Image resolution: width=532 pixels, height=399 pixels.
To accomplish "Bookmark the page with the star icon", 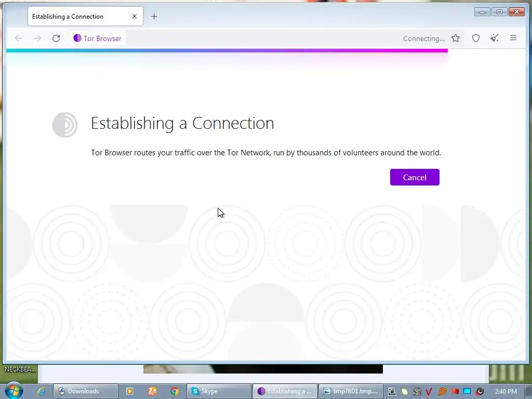I will pos(455,38).
